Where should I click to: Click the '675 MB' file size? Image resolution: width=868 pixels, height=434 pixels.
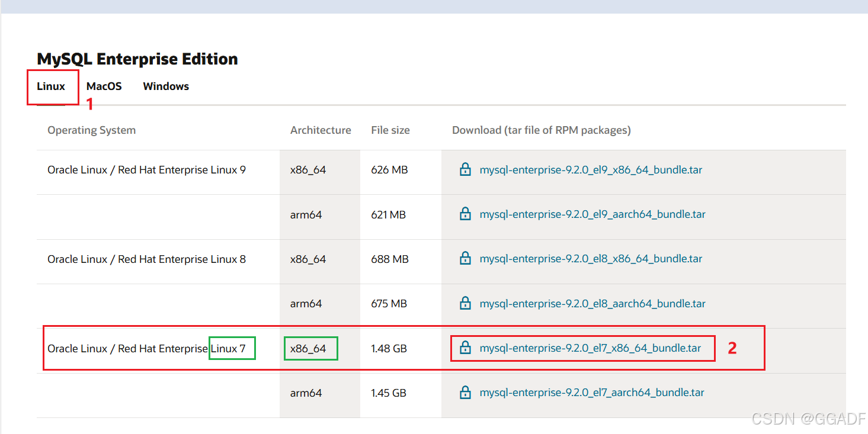coord(389,304)
